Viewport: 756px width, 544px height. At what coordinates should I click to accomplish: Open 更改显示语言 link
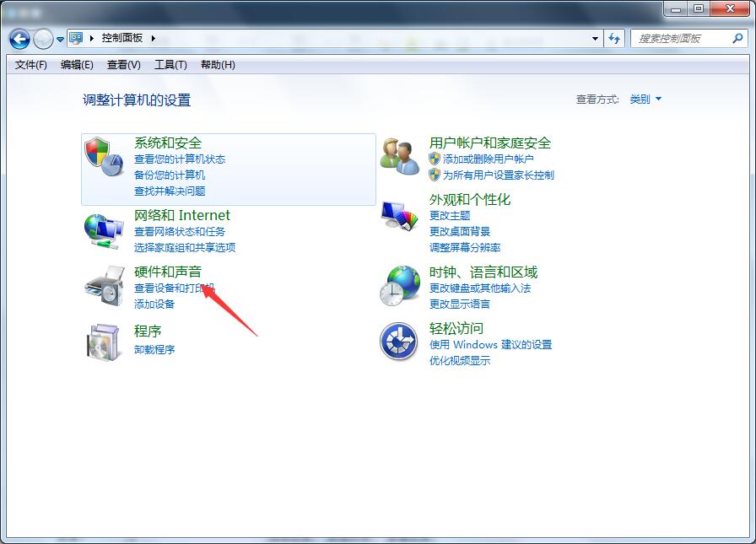click(460, 304)
